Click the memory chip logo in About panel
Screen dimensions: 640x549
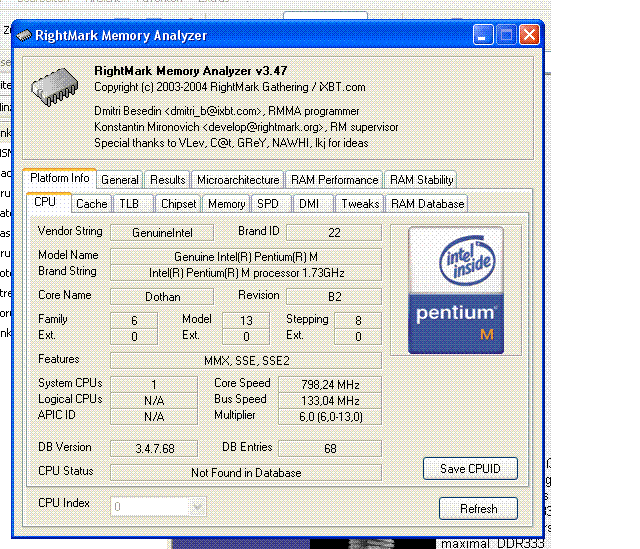click(54, 87)
